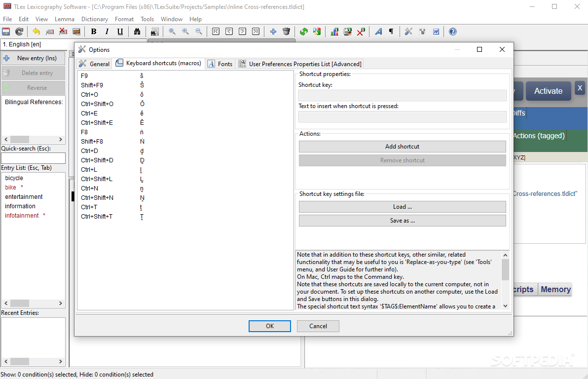The width and height of the screenshot is (588, 379).
Task: Select the Ctrl+O shortcut row
Action: [x=185, y=95]
